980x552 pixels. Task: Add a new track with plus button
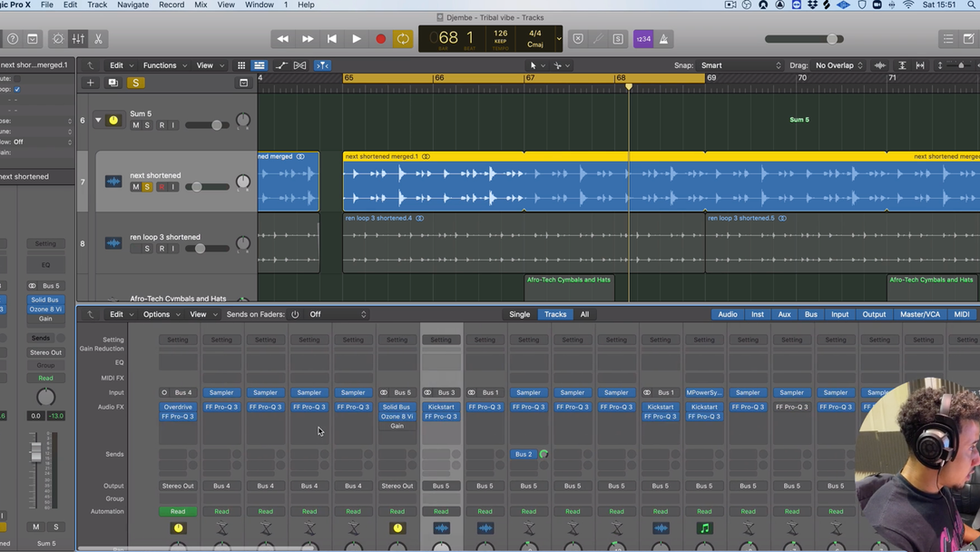click(90, 83)
